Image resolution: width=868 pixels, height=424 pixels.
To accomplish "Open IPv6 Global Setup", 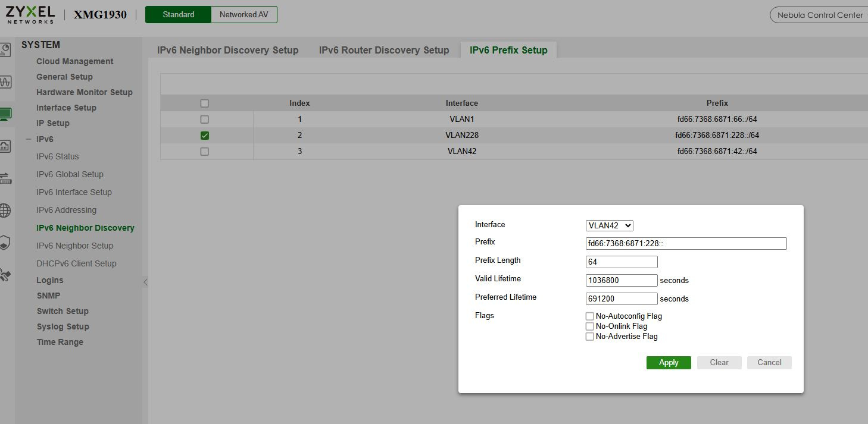I will (70, 174).
